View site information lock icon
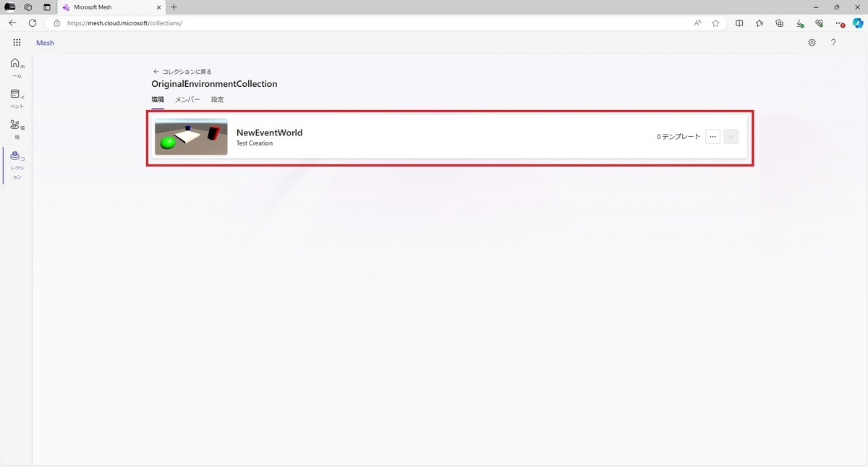 [57, 23]
